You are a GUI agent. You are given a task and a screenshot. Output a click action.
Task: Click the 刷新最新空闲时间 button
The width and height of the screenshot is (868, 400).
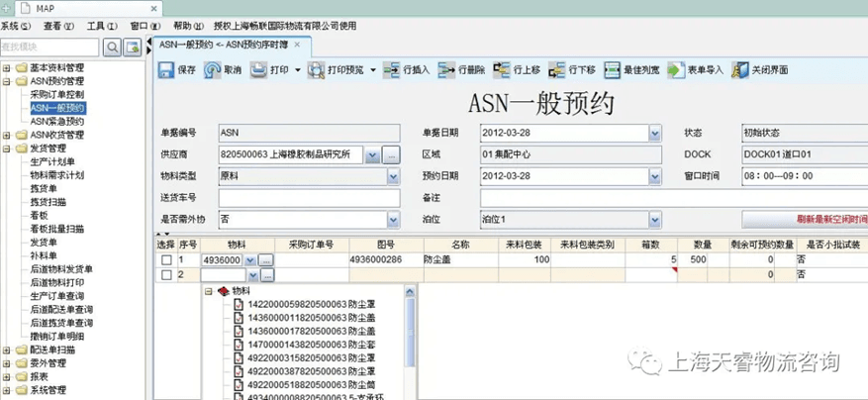point(805,219)
